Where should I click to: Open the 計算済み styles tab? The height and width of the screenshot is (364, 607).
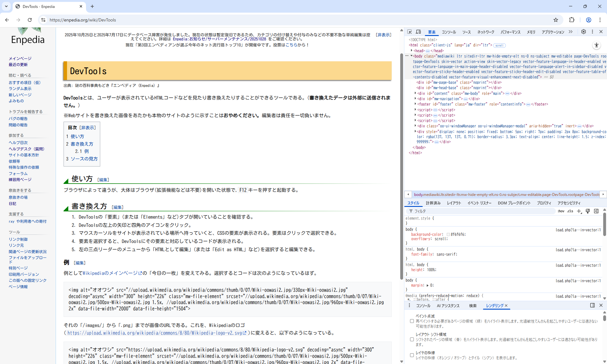[x=433, y=203]
